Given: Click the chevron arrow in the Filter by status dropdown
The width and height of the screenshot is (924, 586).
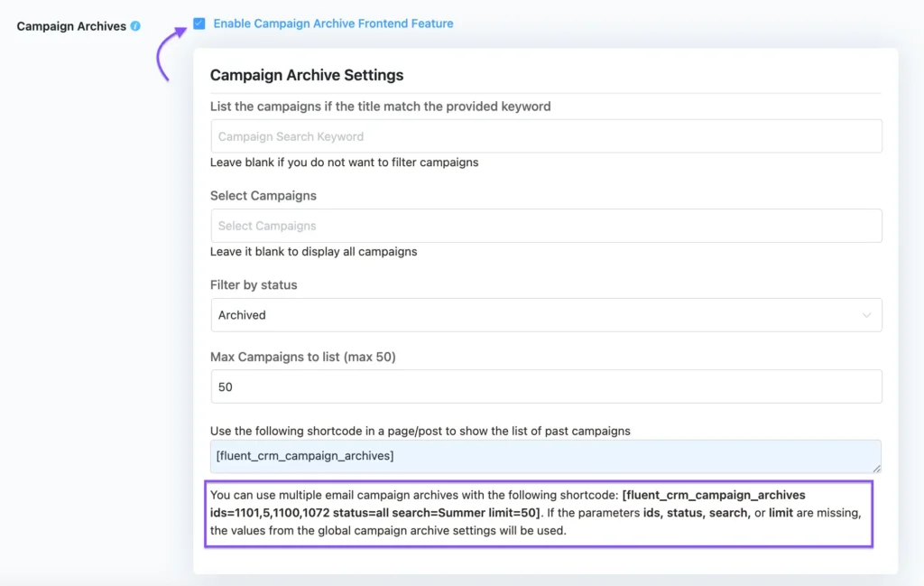Looking at the screenshot, I should click(866, 315).
